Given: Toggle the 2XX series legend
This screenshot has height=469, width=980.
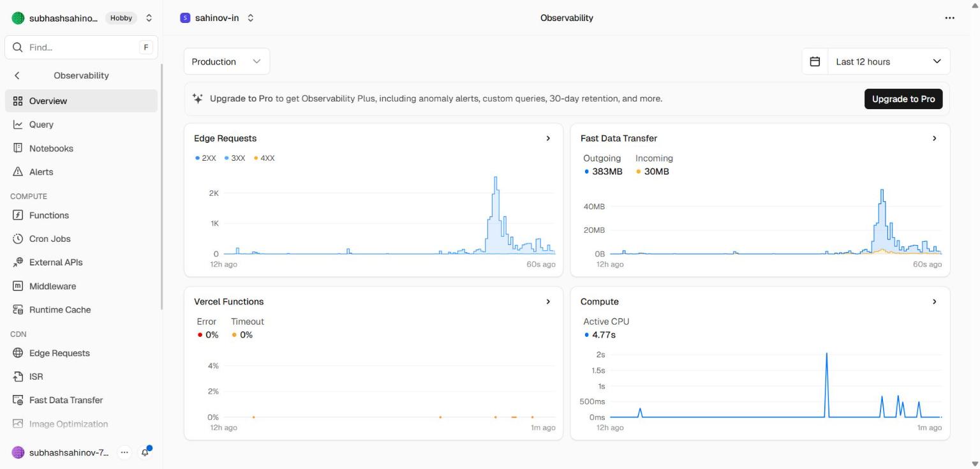Looking at the screenshot, I should point(205,158).
